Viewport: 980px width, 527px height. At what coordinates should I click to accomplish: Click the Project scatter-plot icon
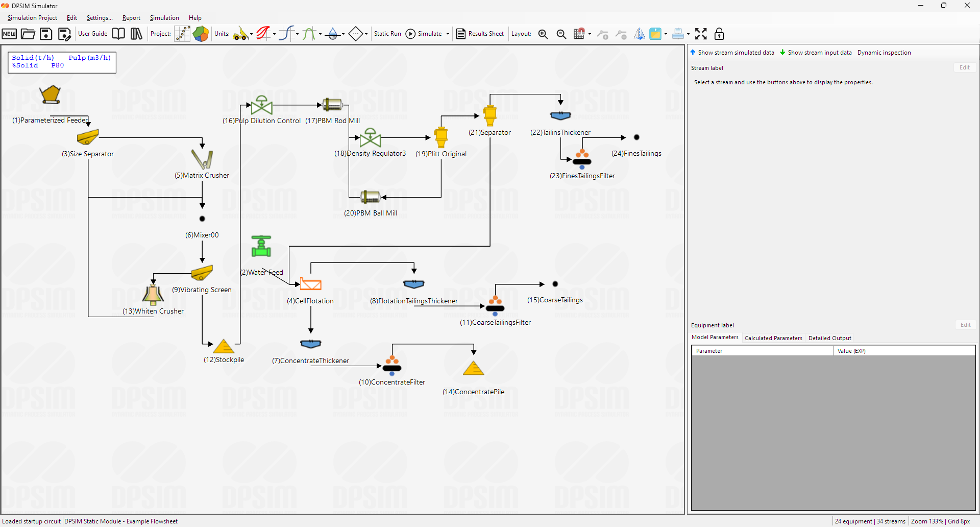[x=182, y=34]
